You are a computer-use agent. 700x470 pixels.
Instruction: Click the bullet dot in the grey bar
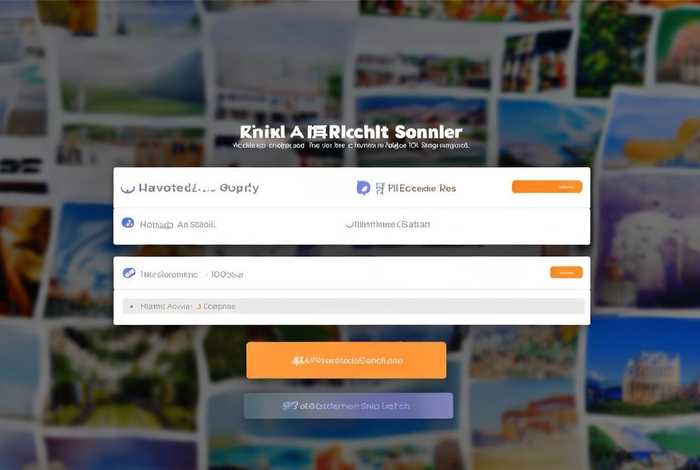pos(131,307)
